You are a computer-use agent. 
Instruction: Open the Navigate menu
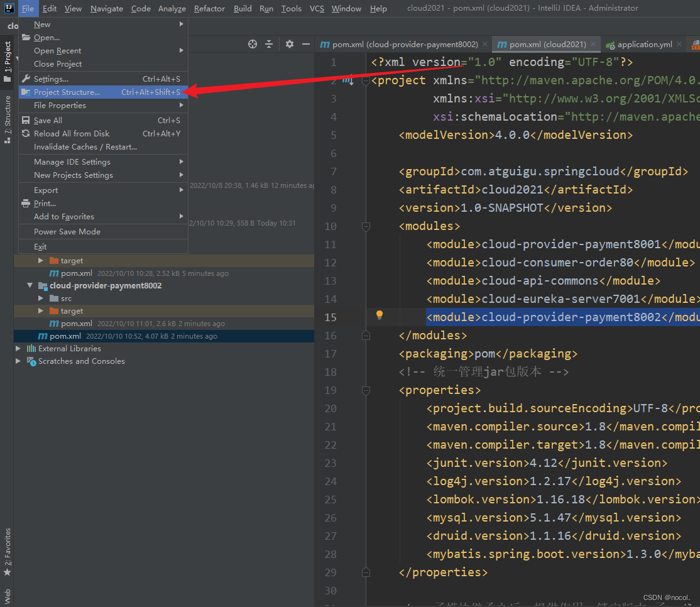point(106,8)
